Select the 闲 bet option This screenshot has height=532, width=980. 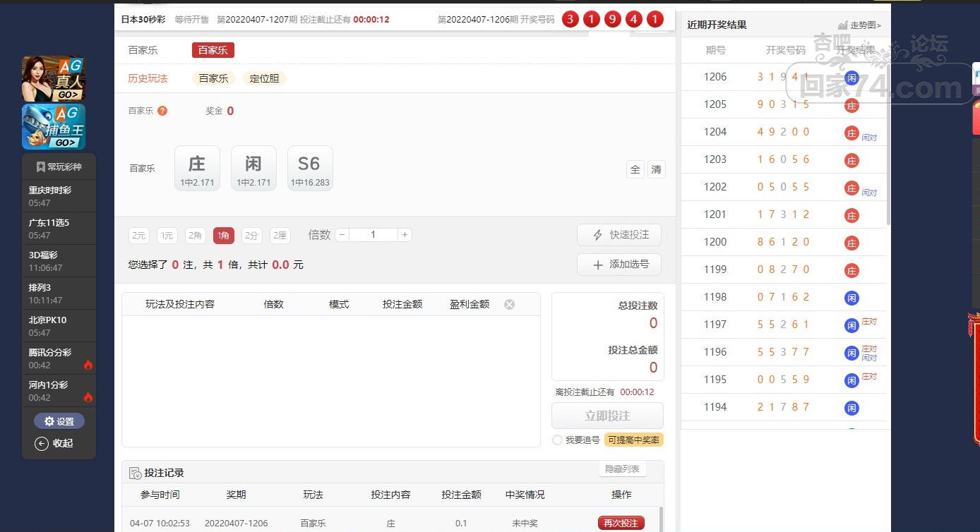click(253, 169)
